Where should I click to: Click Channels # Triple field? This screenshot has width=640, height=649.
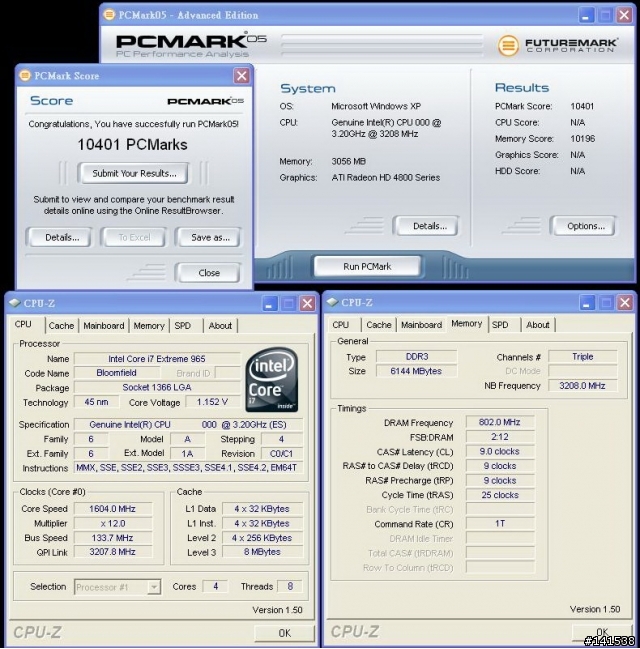(x=582, y=356)
